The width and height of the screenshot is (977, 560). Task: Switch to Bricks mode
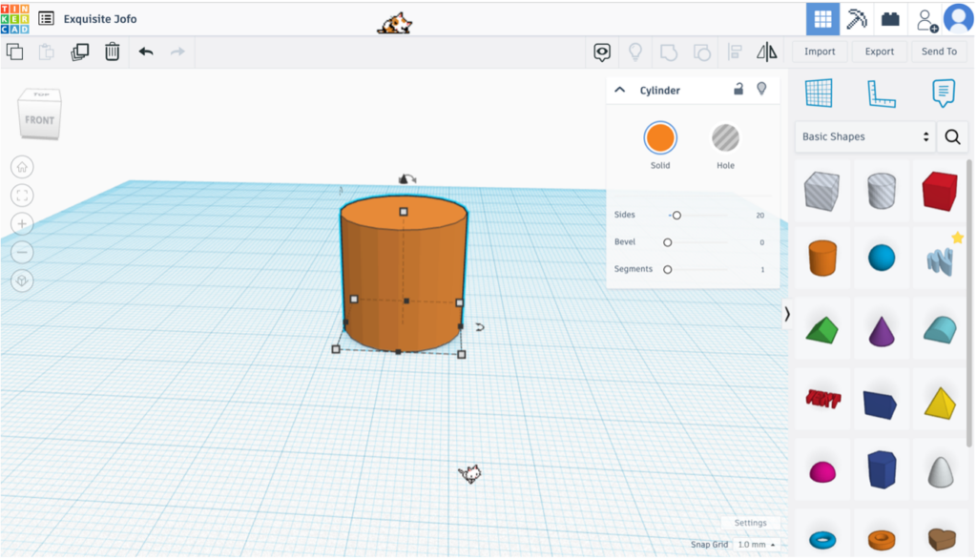pos(890,19)
